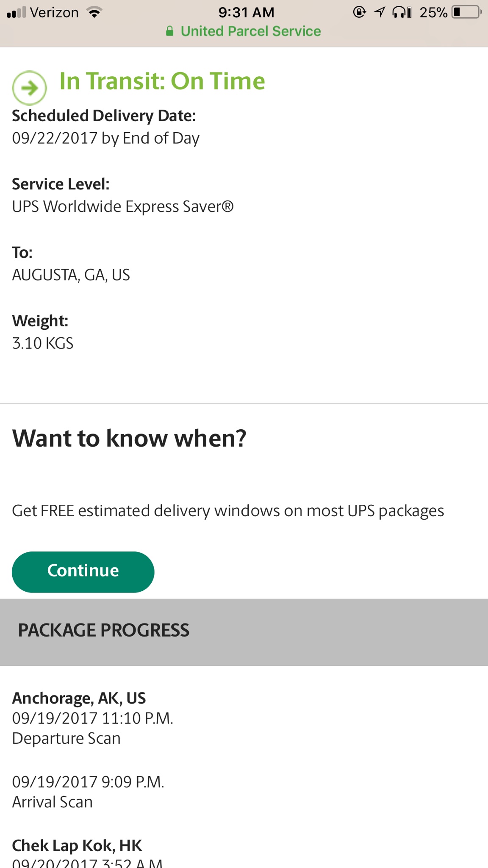Tap the UPS Worldwide Express Saver text
Image resolution: width=488 pixels, height=868 pixels.
(x=122, y=206)
